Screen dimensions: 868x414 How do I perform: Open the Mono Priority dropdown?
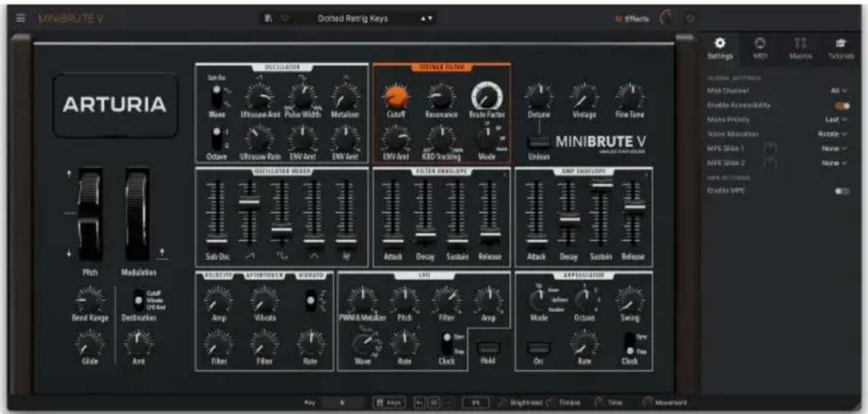(838, 119)
